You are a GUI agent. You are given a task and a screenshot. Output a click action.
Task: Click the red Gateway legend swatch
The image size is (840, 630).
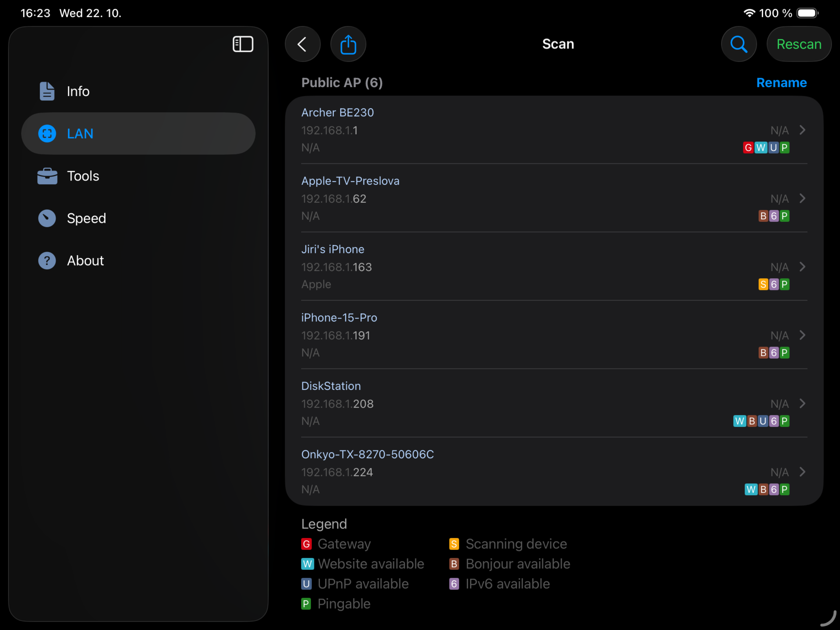306,544
